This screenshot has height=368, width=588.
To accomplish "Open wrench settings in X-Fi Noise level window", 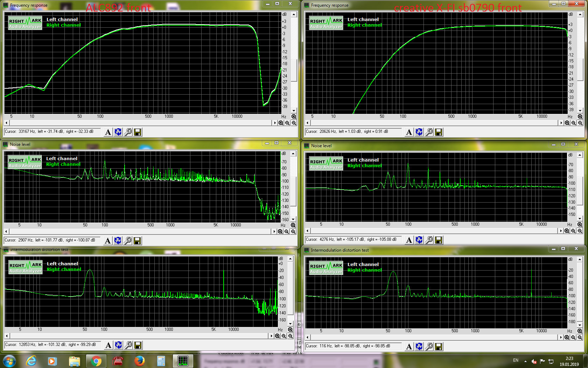I will point(429,240).
